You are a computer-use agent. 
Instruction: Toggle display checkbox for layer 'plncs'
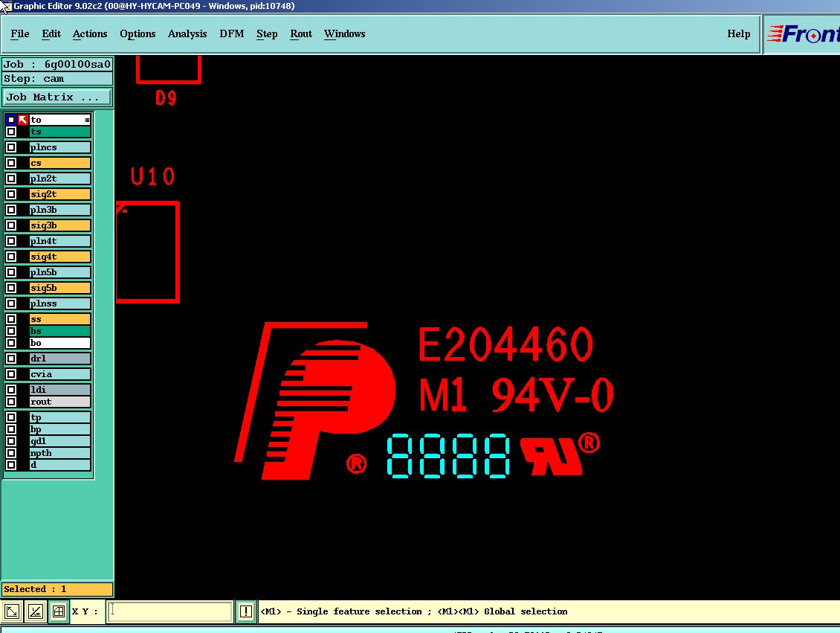[x=10, y=147]
